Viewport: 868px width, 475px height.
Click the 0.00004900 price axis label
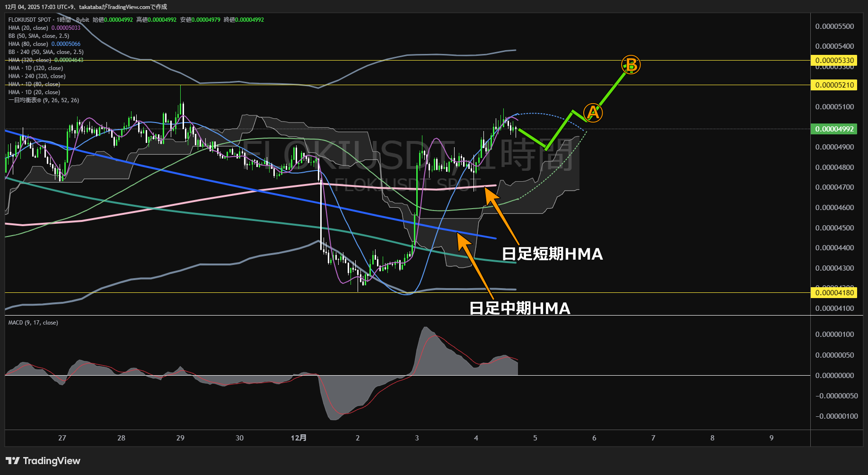pyautogui.click(x=834, y=147)
